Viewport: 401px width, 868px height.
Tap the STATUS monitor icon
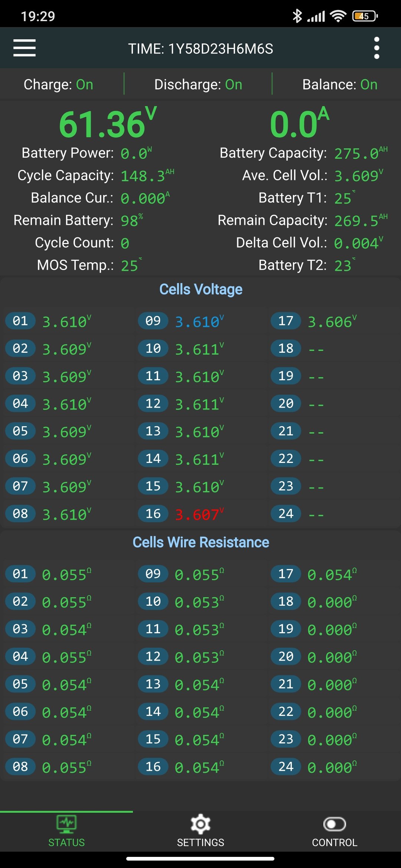66,824
